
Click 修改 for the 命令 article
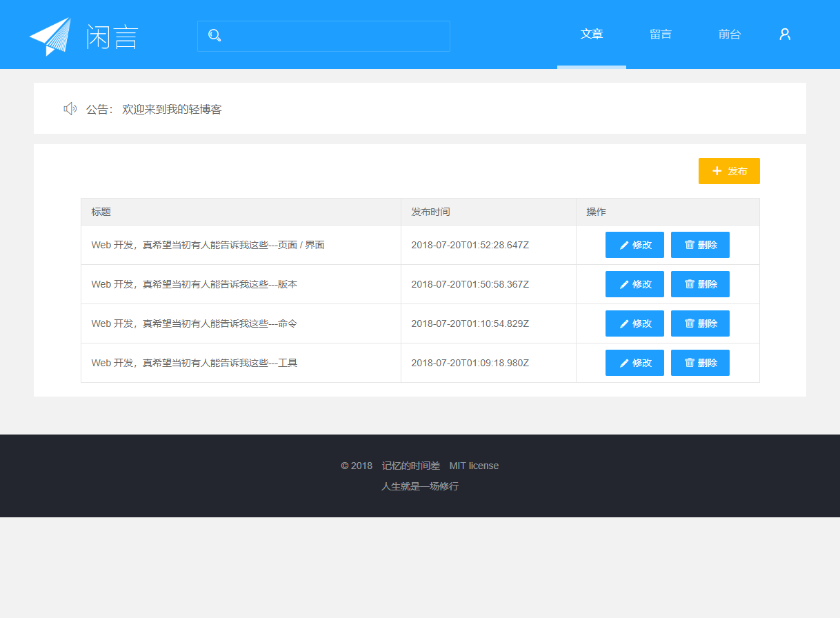[634, 323]
